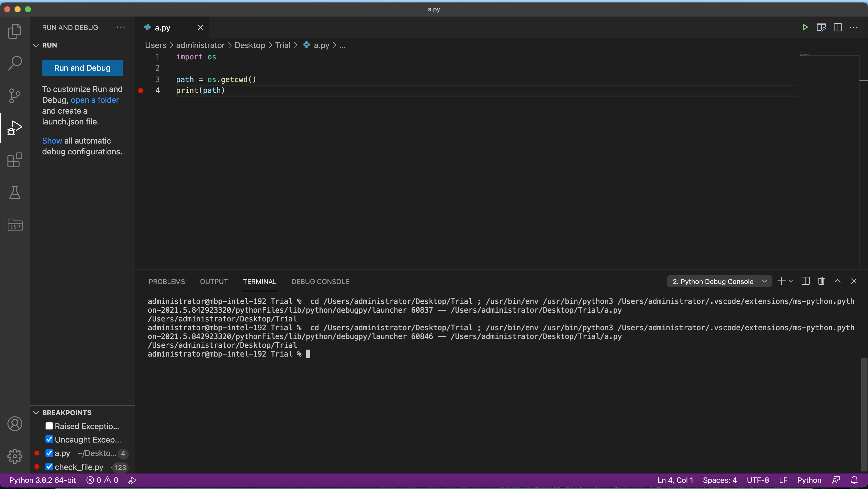Create a new terminal with the plus icon
This screenshot has width=868, height=489.
pos(782,281)
